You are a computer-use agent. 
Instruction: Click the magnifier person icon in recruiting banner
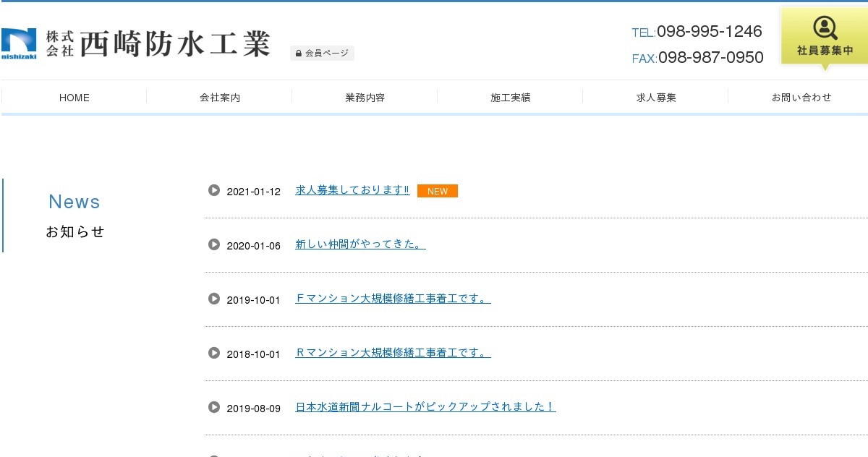(x=825, y=28)
